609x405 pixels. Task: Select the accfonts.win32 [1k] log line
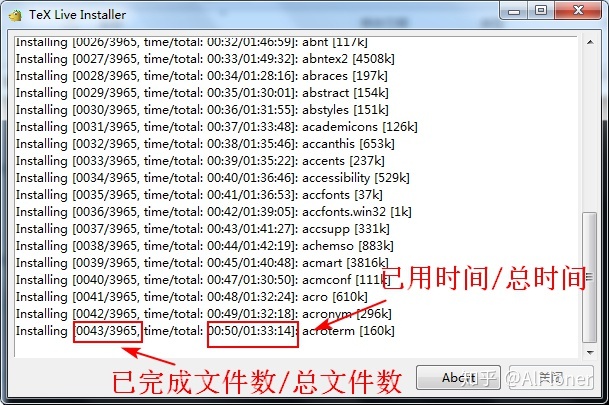click(214, 212)
